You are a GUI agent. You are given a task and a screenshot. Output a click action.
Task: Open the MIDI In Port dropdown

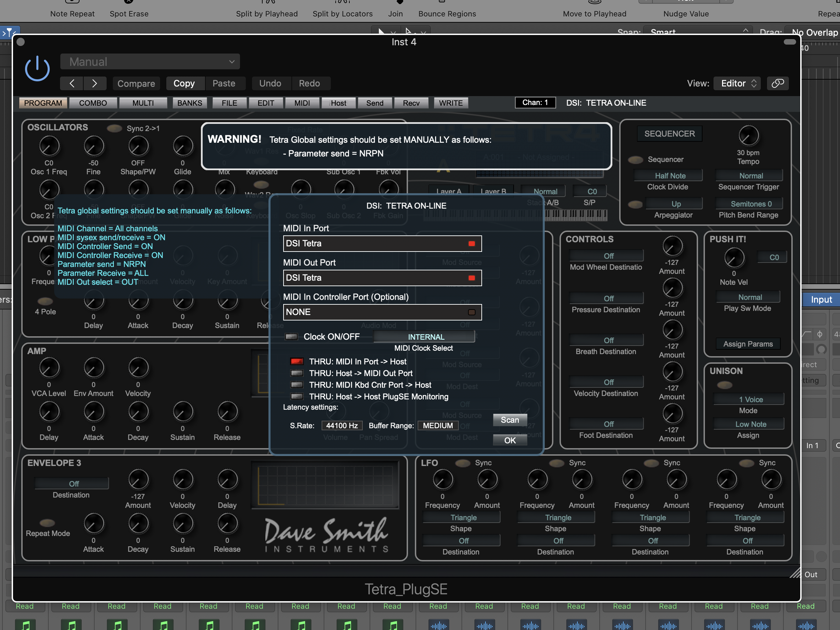(x=382, y=244)
